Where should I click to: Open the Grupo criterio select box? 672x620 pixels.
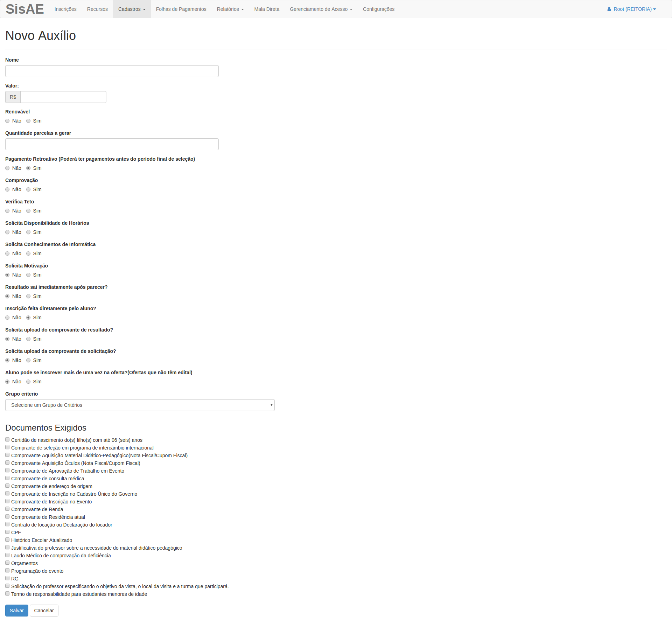[x=140, y=405]
